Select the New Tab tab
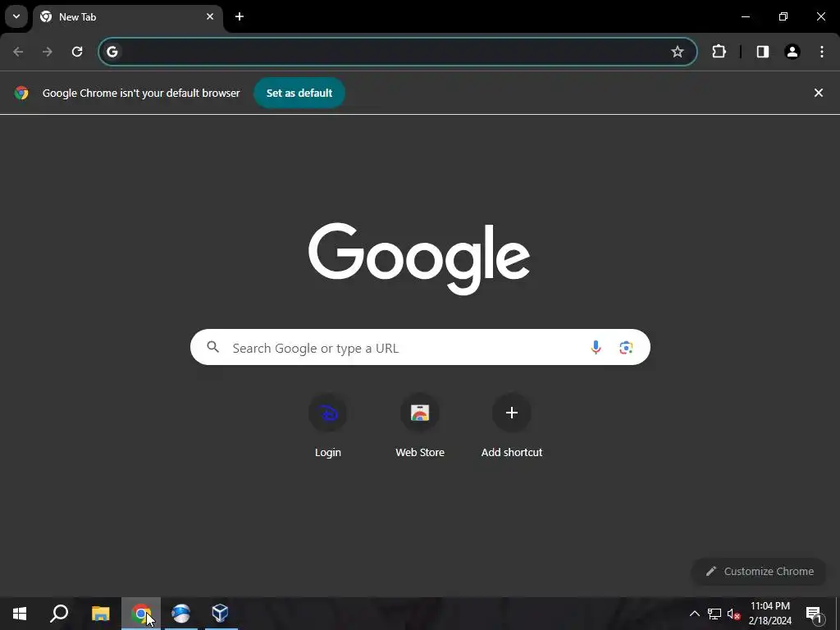This screenshot has width=840, height=630. coord(127,16)
